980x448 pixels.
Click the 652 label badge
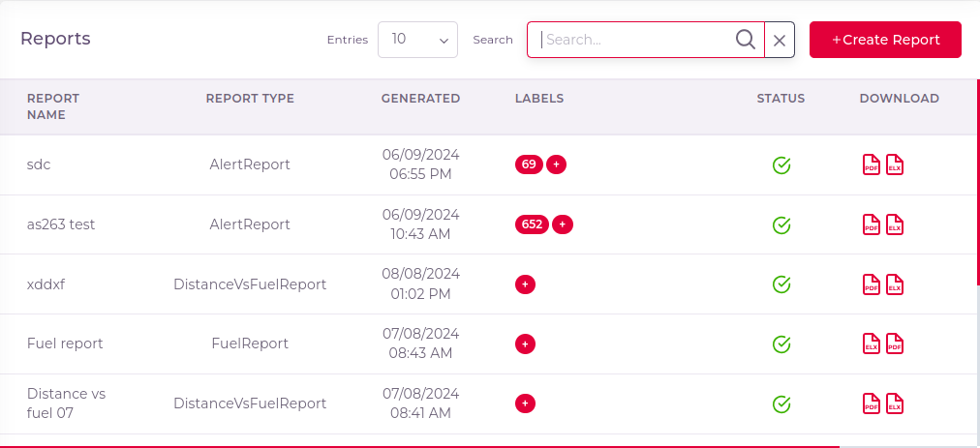pos(532,224)
